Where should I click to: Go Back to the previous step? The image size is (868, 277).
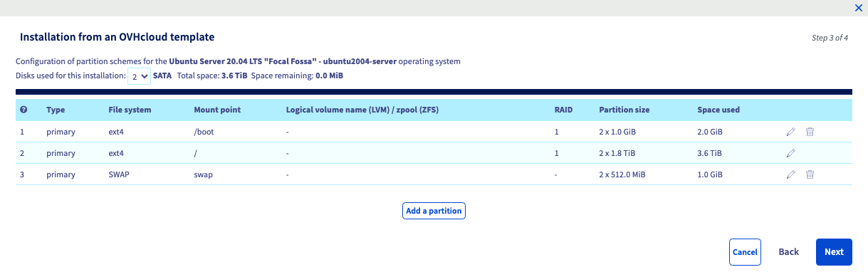coord(788,252)
